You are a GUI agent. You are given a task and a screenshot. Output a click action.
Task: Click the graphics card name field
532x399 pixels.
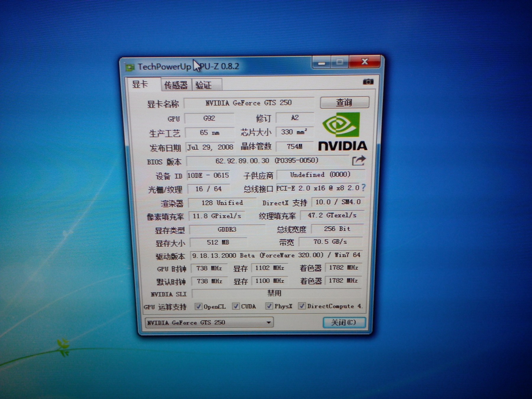click(249, 103)
